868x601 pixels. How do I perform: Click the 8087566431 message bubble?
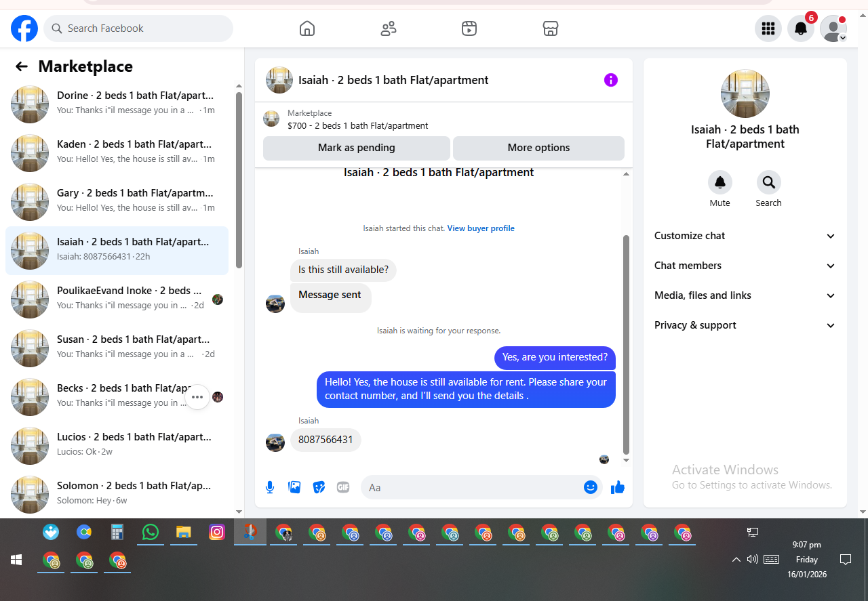[325, 440]
